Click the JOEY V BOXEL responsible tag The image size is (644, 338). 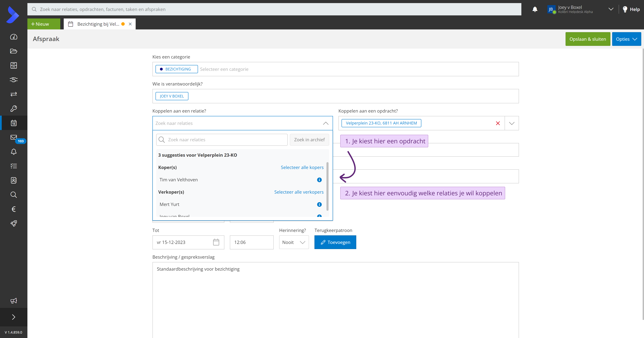[x=172, y=96]
